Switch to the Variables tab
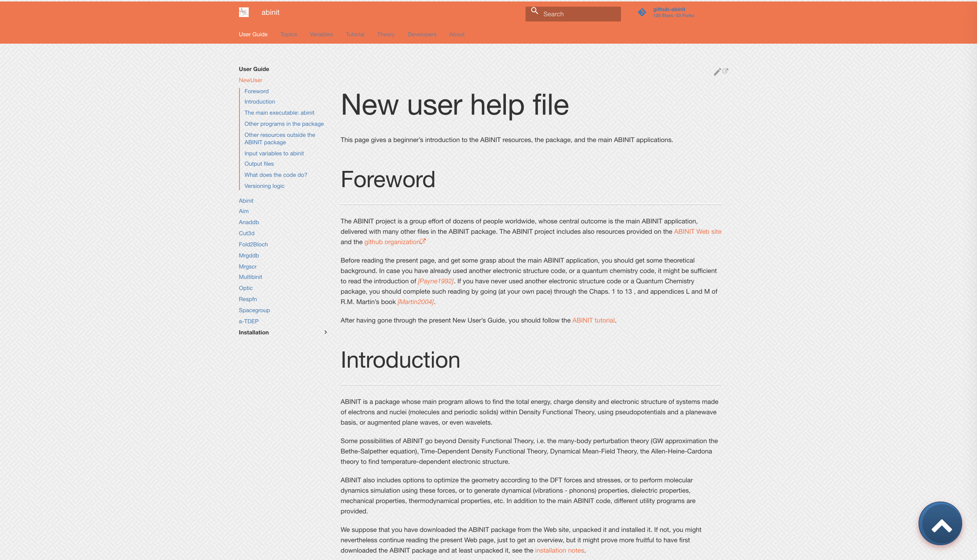This screenshot has height=560, width=977. coord(321,34)
